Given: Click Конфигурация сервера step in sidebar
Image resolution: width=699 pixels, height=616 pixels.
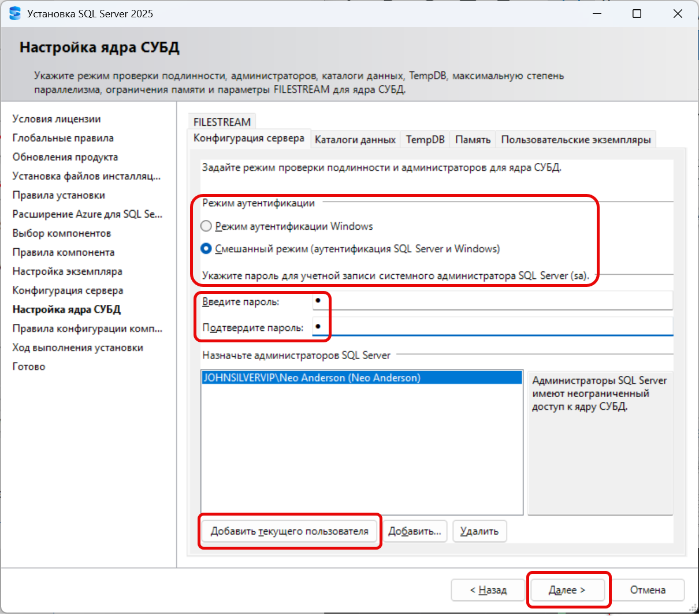Looking at the screenshot, I should (68, 290).
